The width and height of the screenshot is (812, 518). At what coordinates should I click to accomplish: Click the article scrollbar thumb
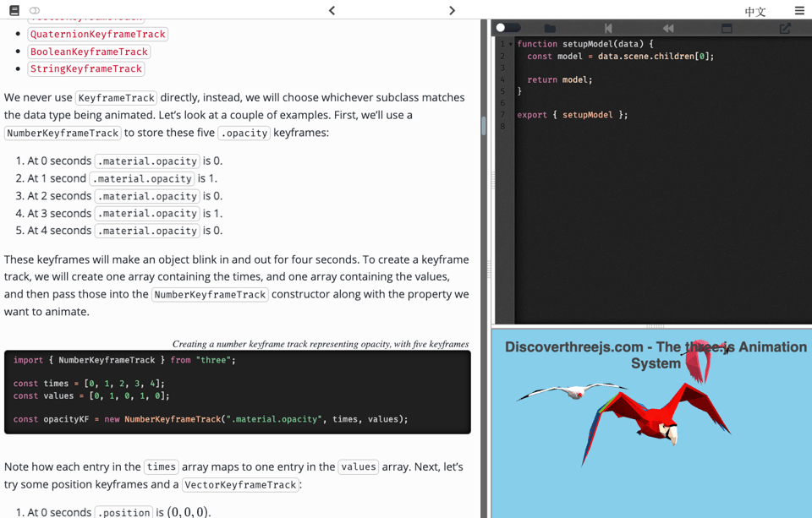483,126
